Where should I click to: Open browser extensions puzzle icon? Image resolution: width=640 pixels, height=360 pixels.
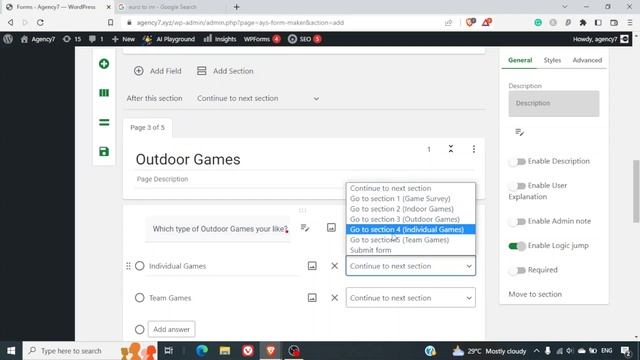583,22
